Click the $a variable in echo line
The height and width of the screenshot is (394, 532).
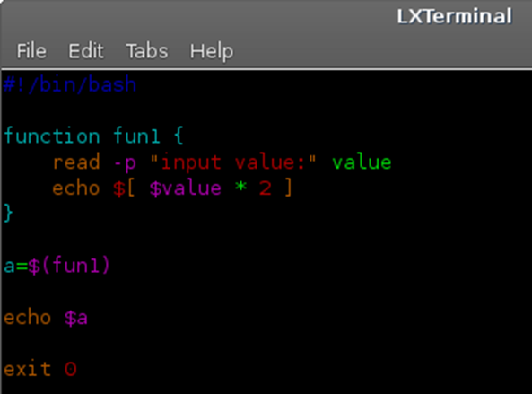76,319
